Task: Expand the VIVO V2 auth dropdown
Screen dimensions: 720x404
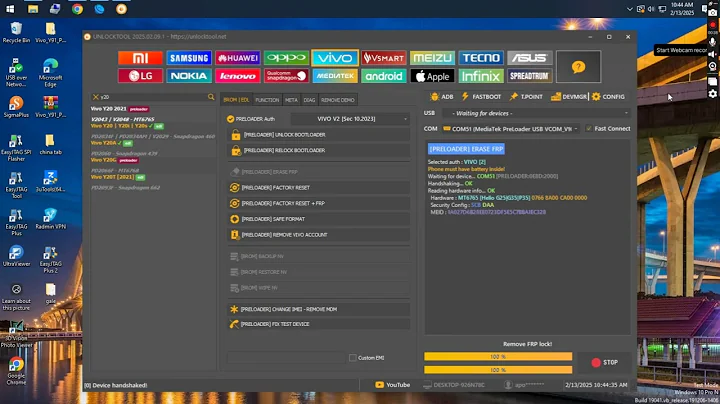Action: click(350, 119)
